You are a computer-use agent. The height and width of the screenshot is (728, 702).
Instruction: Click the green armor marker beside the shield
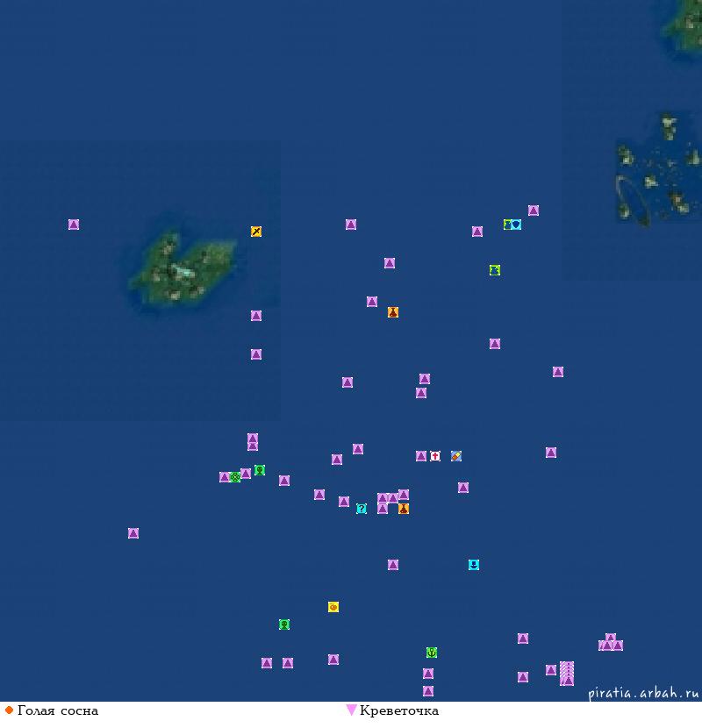(507, 225)
